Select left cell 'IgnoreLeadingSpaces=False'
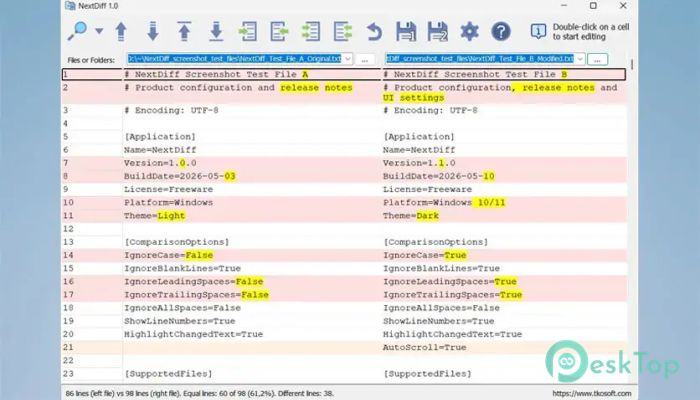This screenshot has width=700, height=400. click(x=251, y=281)
